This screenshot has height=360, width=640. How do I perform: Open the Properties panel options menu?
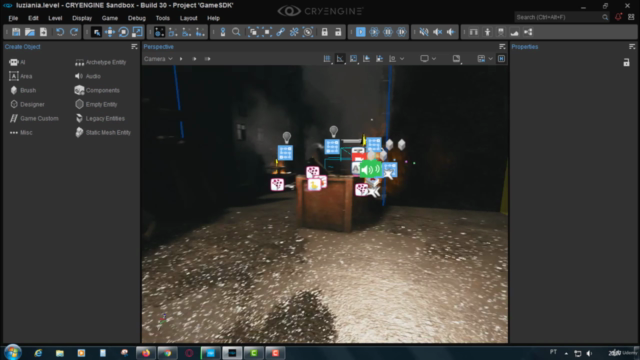point(632,47)
